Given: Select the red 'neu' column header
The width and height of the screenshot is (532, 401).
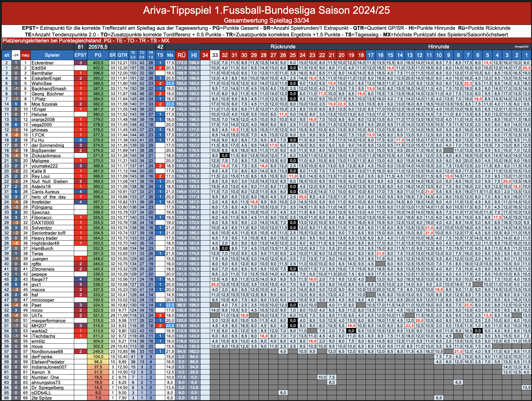Looking at the screenshot, I should [x=25, y=55].
